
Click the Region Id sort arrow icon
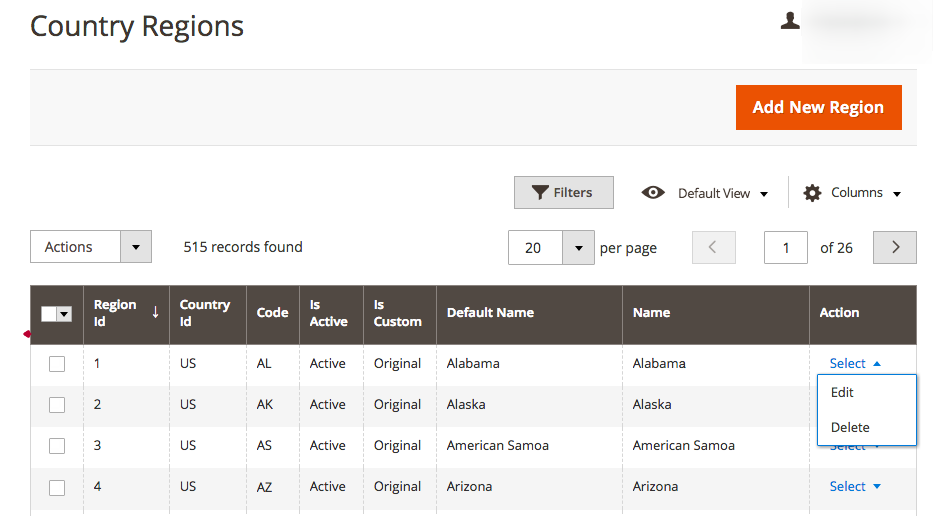[155, 312]
